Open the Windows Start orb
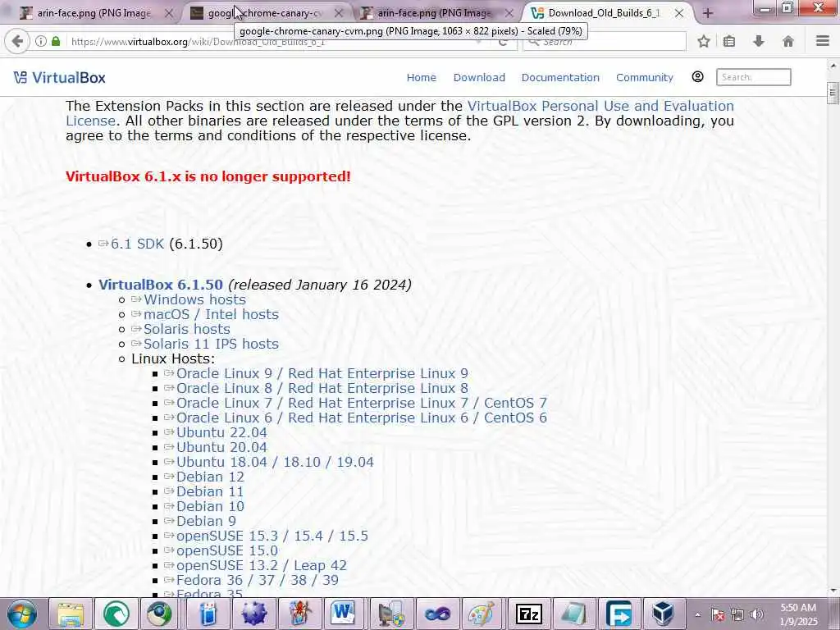The height and width of the screenshot is (630, 840). point(22,614)
